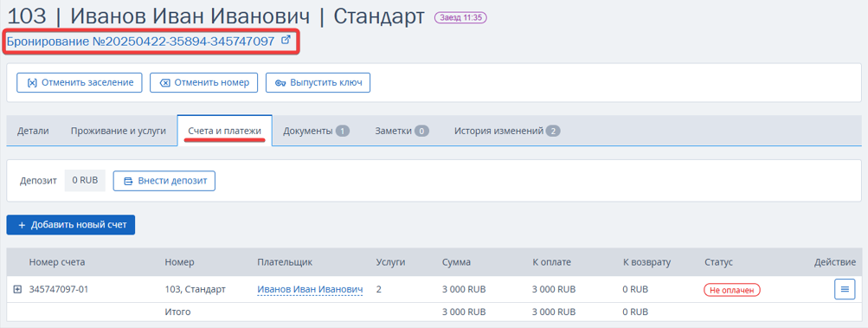The image size is (868, 328).
Task: Click the 'Сумма' column header
Action: [457, 262]
